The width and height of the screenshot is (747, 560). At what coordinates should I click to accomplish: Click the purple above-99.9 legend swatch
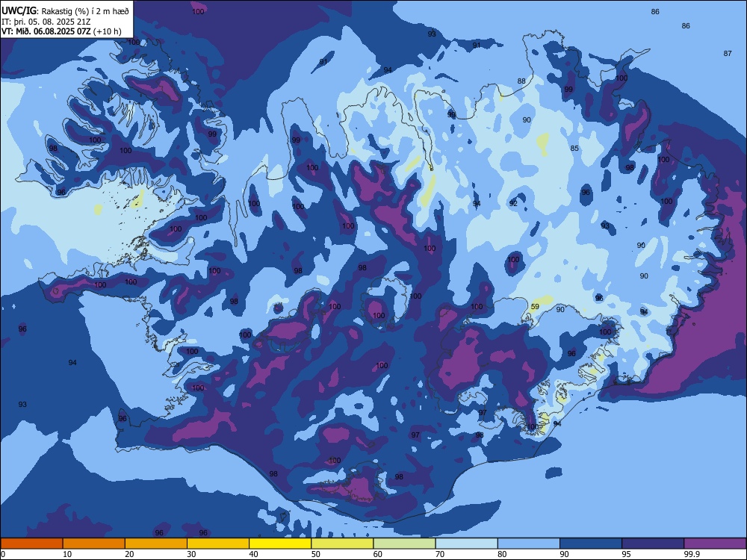click(x=715, y=544)
